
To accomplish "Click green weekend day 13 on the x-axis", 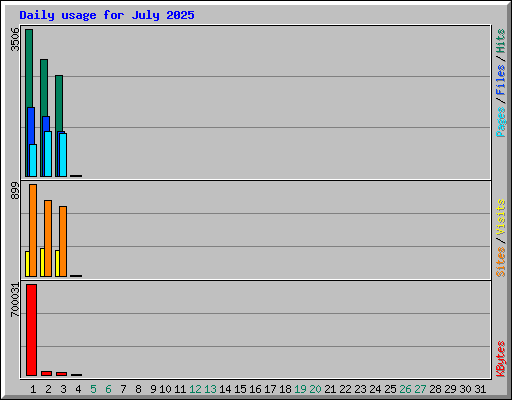I will click(x=210, y=389).
